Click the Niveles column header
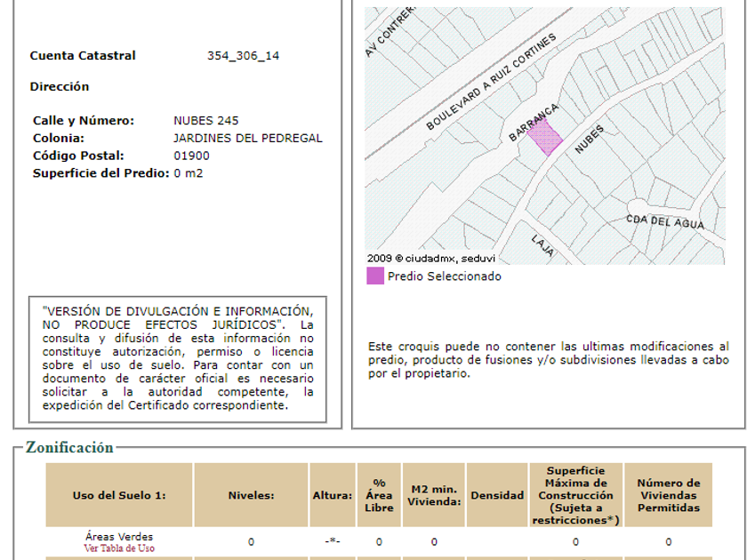This screenshot has height=560, width=747. click(251, 495)
